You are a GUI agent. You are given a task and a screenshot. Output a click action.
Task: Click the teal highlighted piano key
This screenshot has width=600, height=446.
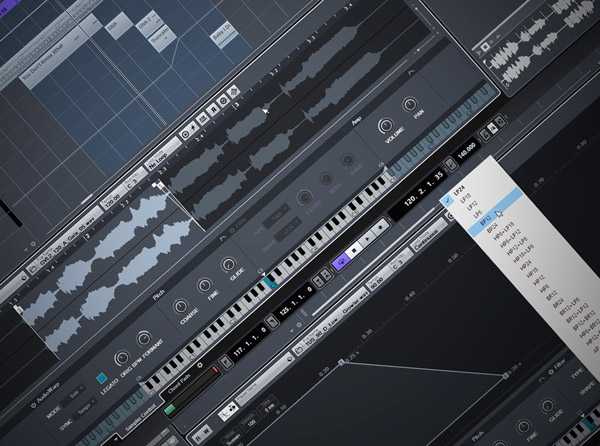pyautogui.click(x=270, y=281)
